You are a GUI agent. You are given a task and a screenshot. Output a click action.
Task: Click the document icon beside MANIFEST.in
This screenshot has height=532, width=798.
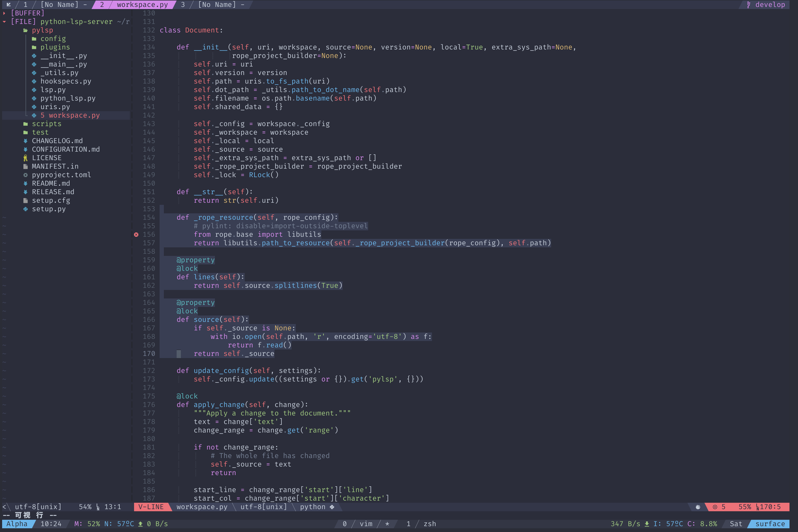(26, 166)
